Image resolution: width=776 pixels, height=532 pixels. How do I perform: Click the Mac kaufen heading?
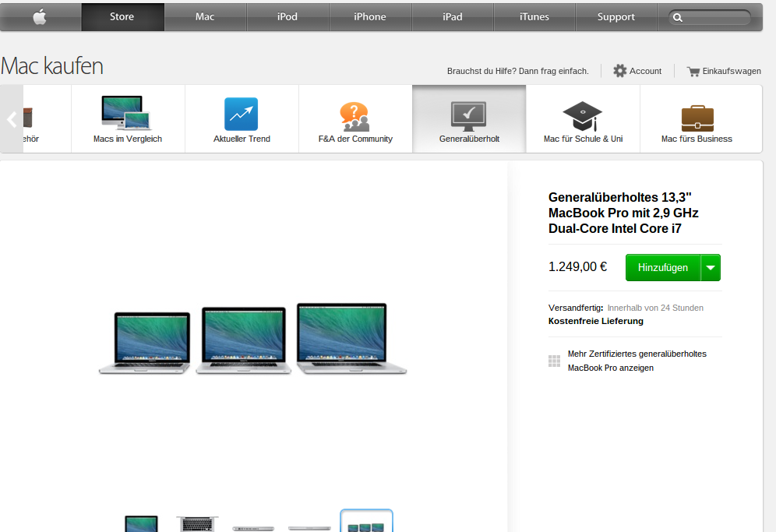click(x=52, y=66)
